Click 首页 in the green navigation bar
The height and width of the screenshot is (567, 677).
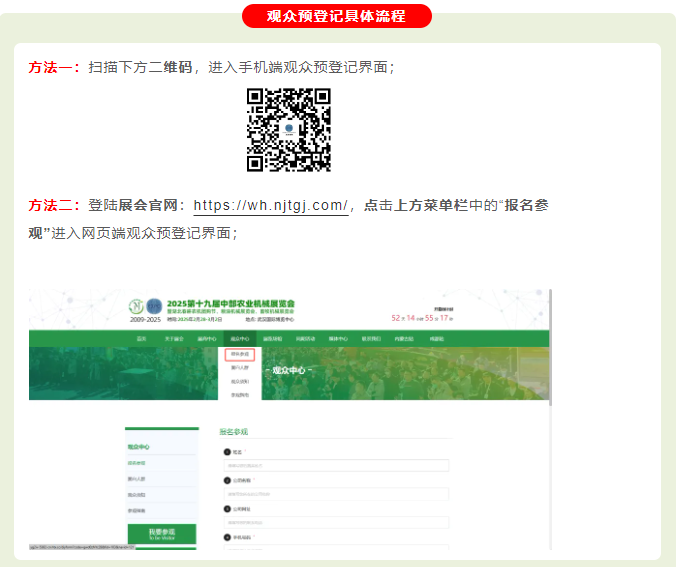pyautogui.click(x=141, y=339)
